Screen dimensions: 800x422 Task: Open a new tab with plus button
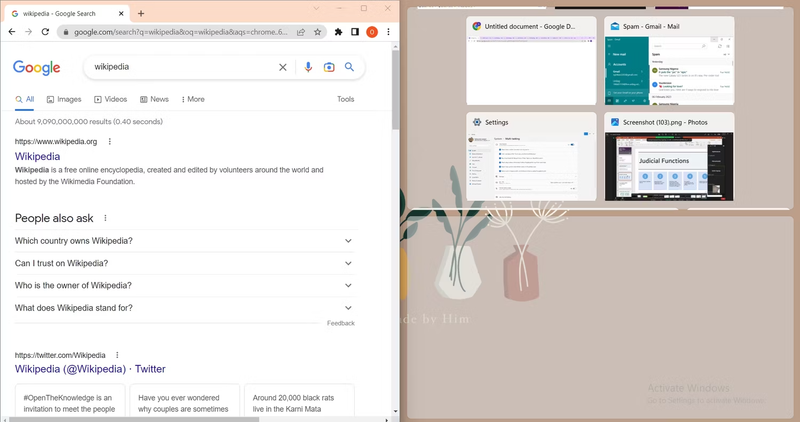pos(141,14)
